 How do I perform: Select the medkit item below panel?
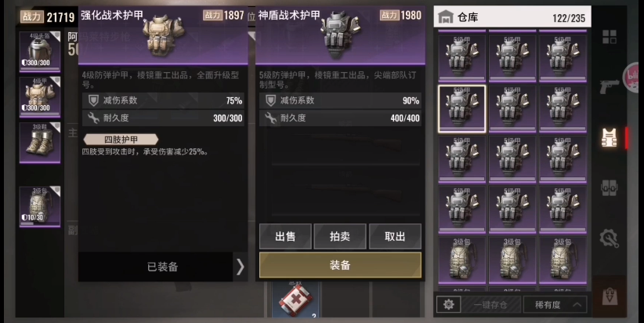(x=295, y=300)
